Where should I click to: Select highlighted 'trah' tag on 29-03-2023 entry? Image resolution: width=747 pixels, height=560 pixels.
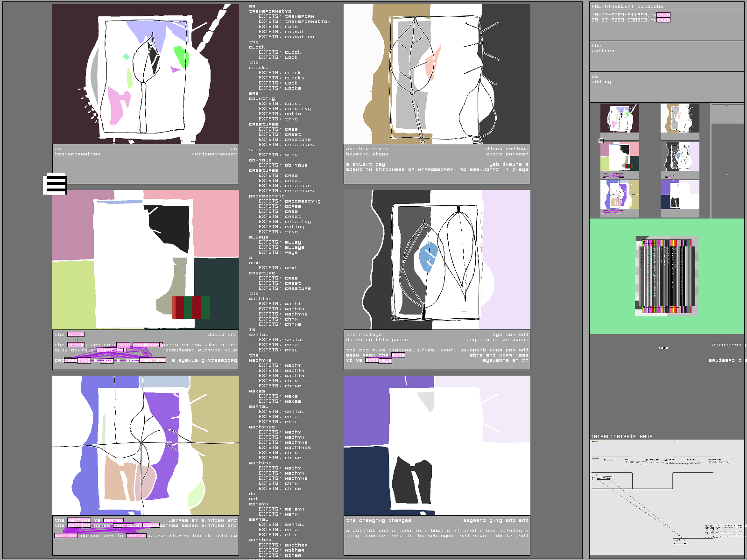click(x=663, y=20)
